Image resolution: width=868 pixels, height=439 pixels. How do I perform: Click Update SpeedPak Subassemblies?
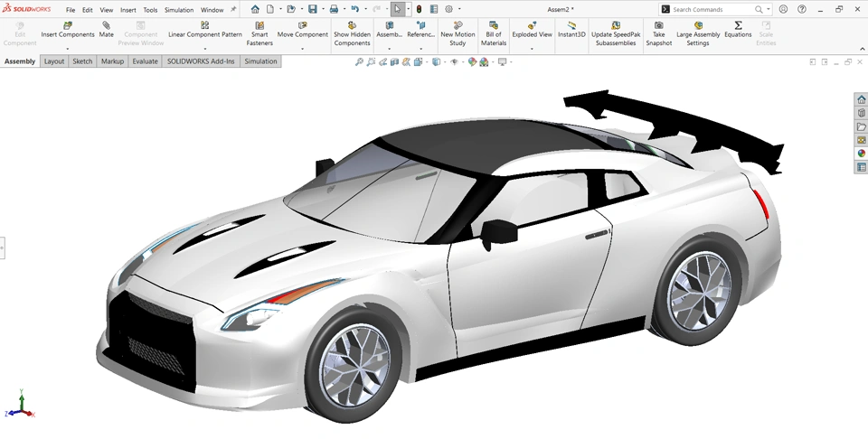(x=616, y=25)
